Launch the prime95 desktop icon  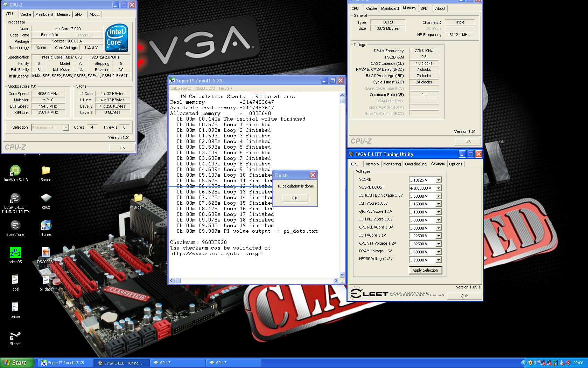tap(15, 253)
